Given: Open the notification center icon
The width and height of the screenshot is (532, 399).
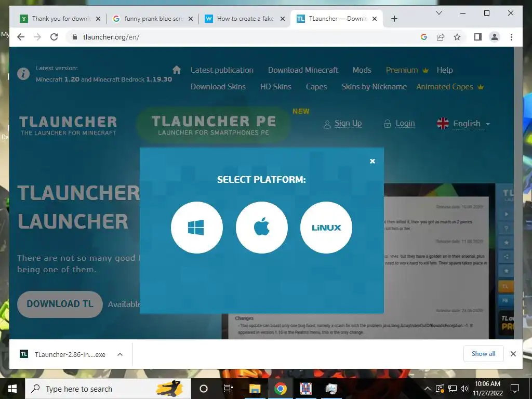Looking at the screenshot, I should point(515,389).
